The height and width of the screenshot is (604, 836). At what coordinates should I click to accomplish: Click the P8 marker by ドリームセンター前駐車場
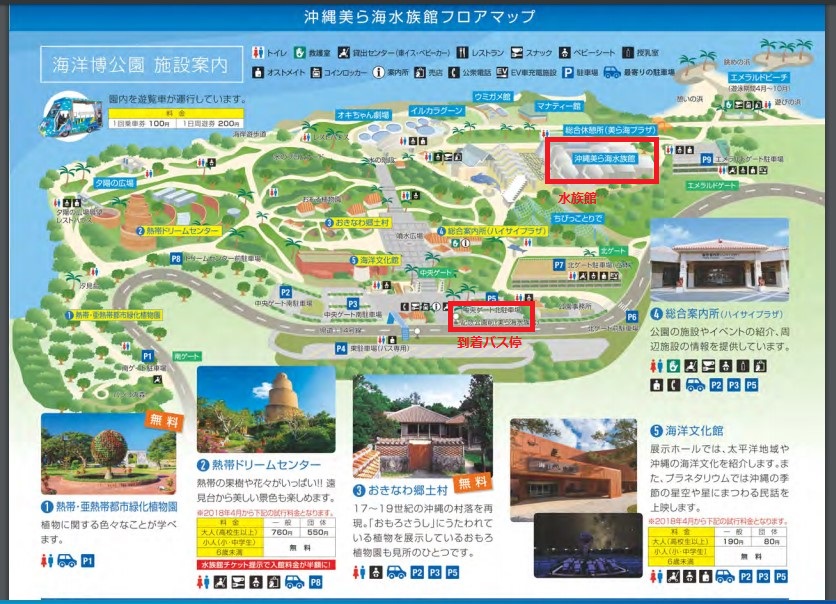(x=176, y=259)
